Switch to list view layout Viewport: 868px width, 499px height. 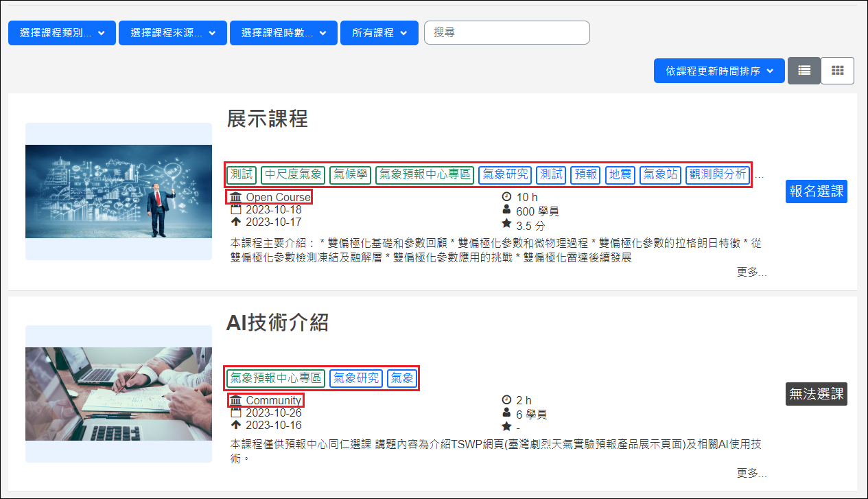click(x=804, y=71)
